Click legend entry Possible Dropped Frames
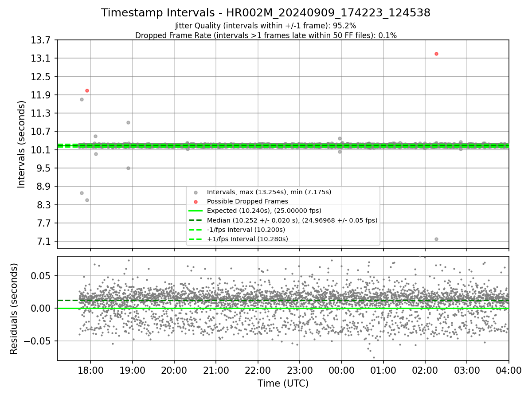This screenshot has width=532, height=399. click(247, 201)
